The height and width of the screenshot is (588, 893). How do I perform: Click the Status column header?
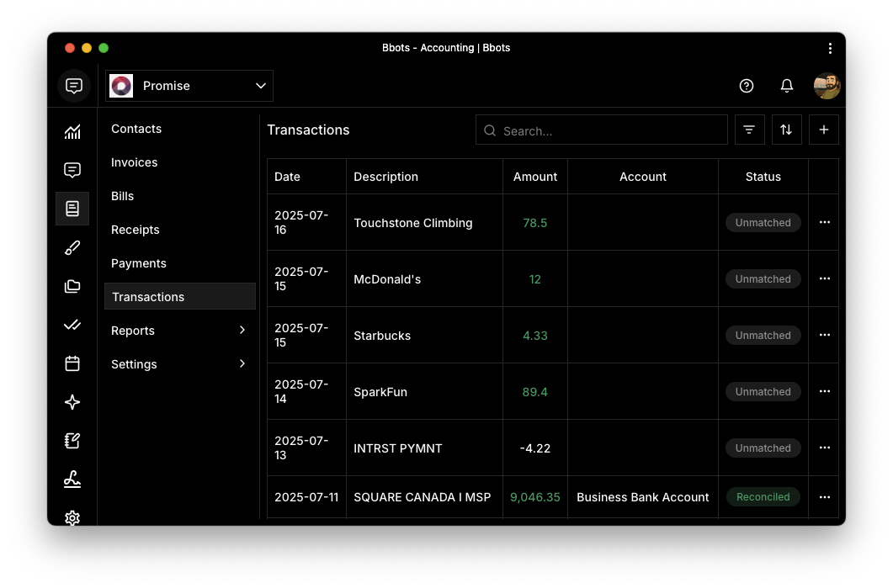pyautogui.click(x=763, y=177)
